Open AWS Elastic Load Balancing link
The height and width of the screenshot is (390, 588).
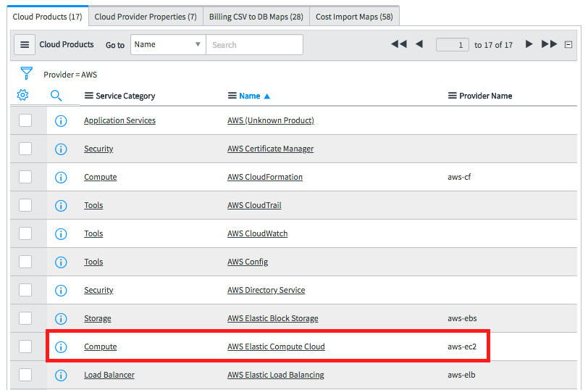click(x=276, y=375)
